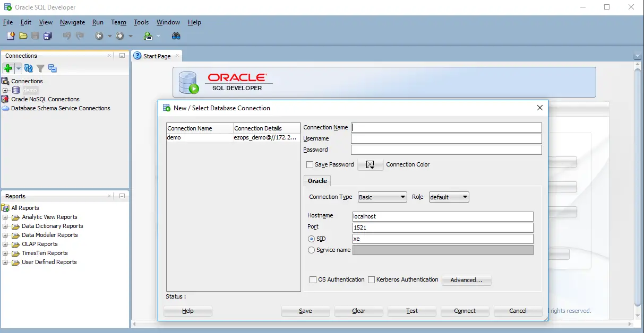Viewport: 644px width, 333px height.
Task: Close the Start Page tab x
Action: (x=177, y=56)
